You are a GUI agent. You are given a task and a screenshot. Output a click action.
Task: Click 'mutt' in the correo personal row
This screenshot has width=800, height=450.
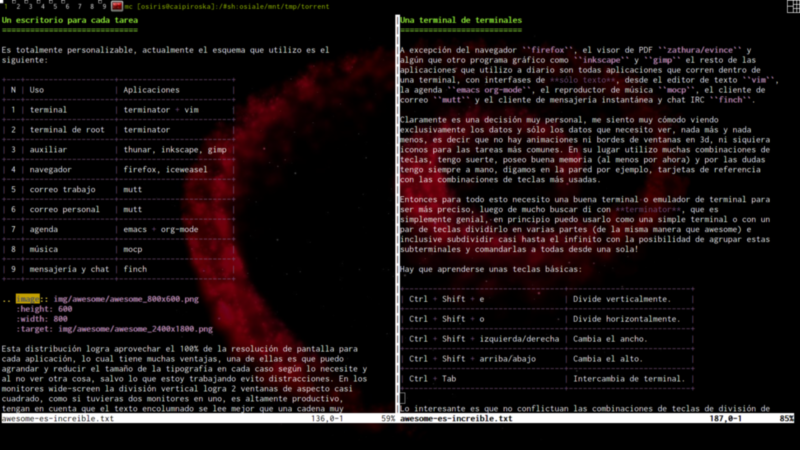(133, 209)
